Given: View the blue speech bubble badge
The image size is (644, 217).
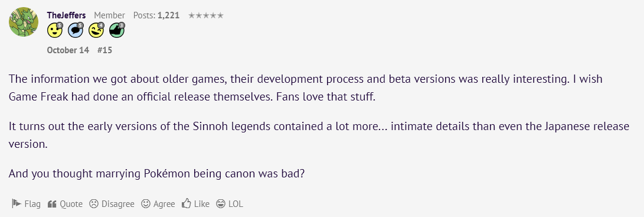Looking at the screenshot, I should [76, 30].
